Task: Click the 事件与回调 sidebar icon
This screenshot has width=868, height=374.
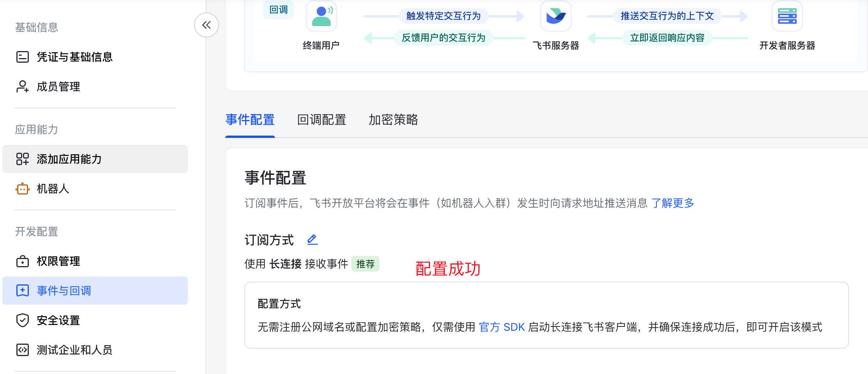Action: [22, 291]
